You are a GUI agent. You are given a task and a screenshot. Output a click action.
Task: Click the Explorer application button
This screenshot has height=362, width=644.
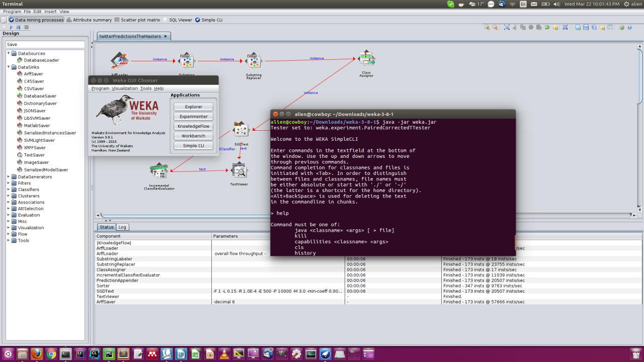click(x=193, y=107)
